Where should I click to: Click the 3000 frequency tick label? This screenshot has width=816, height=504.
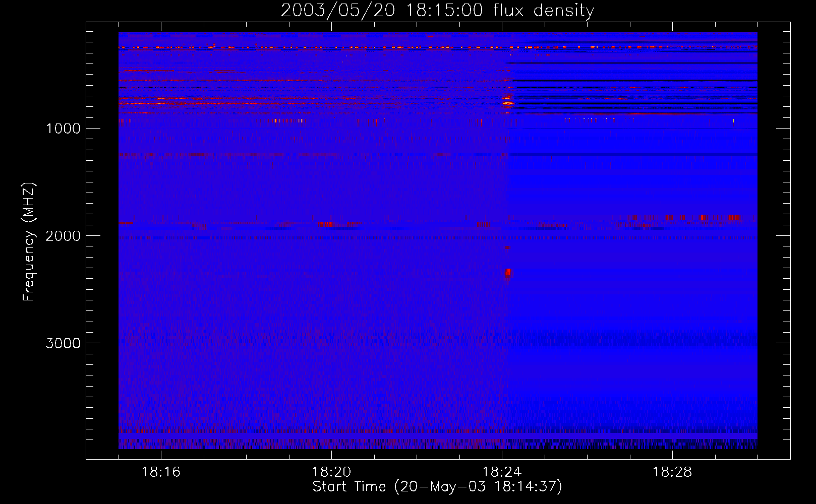pyautogui.click(x=63, y=343)
